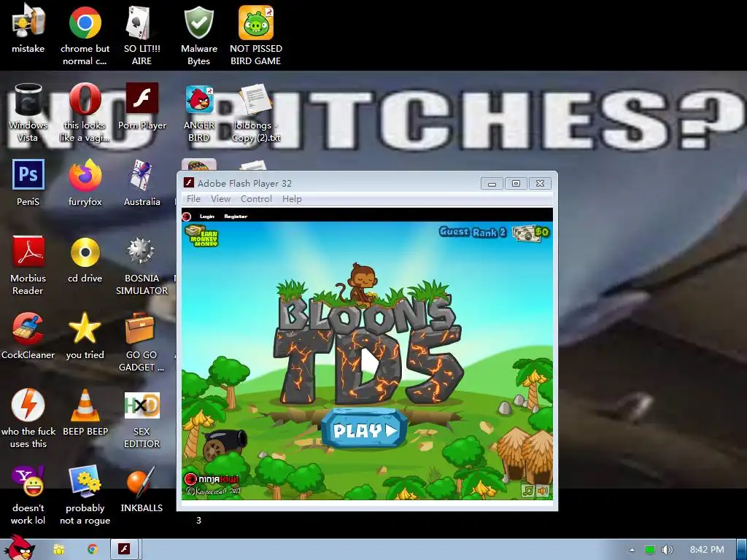The image size is (747, 560).
Task: Click the $0 monkey money counter
Action: (531, 233)
